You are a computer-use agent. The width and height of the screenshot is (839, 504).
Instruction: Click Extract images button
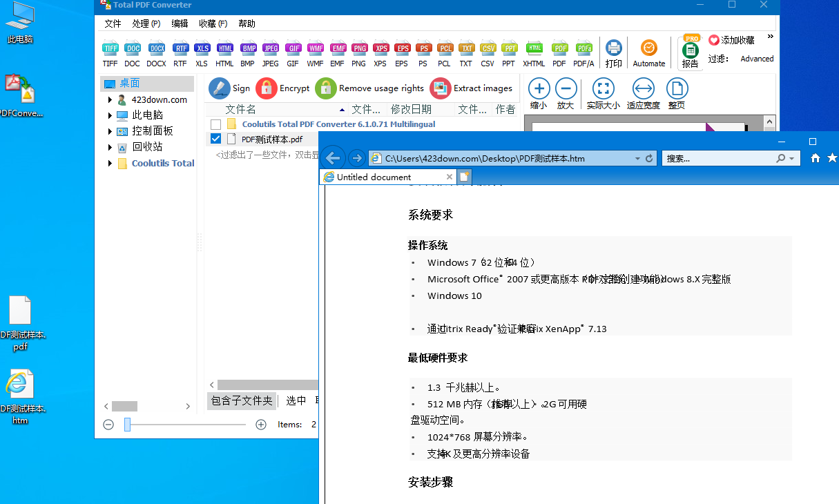click(x=472, y=88)
